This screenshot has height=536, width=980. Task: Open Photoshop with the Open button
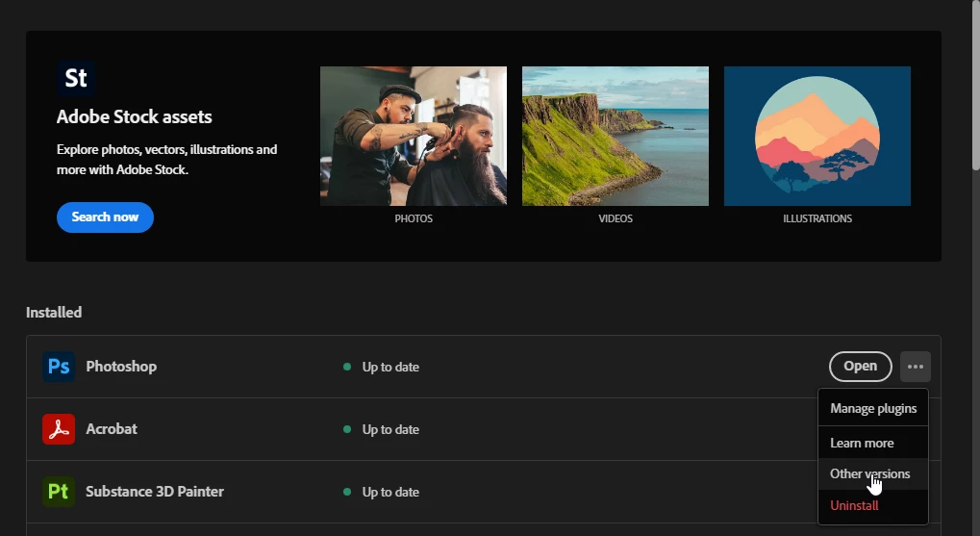(860, 367)
